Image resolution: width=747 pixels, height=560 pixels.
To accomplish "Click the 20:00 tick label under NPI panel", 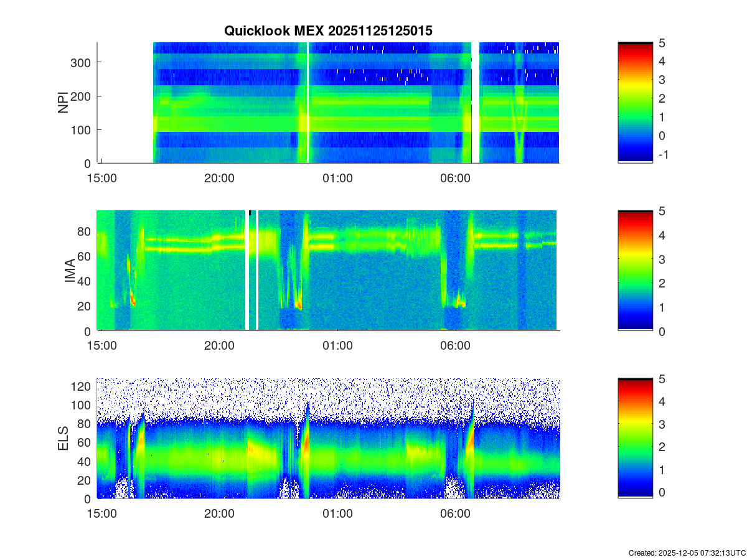I will point(219,179).
